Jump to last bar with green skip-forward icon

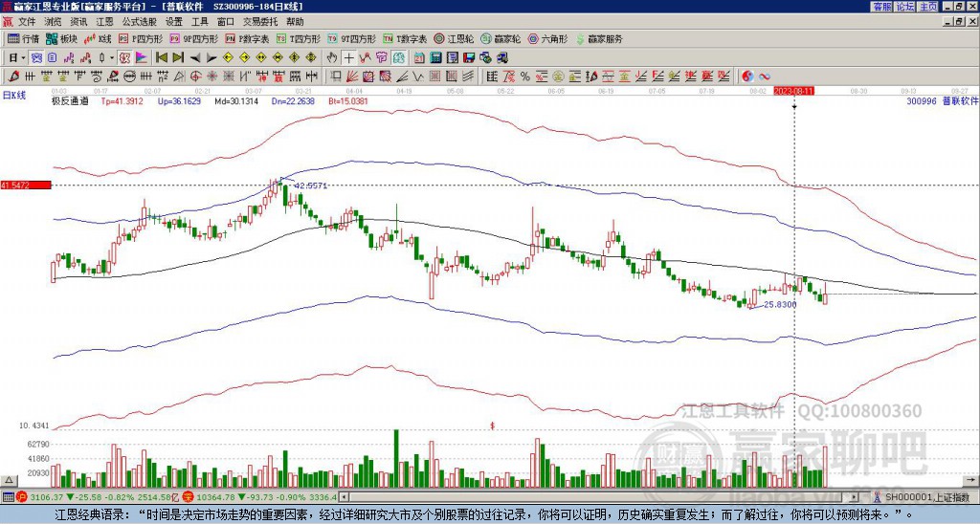178,58
